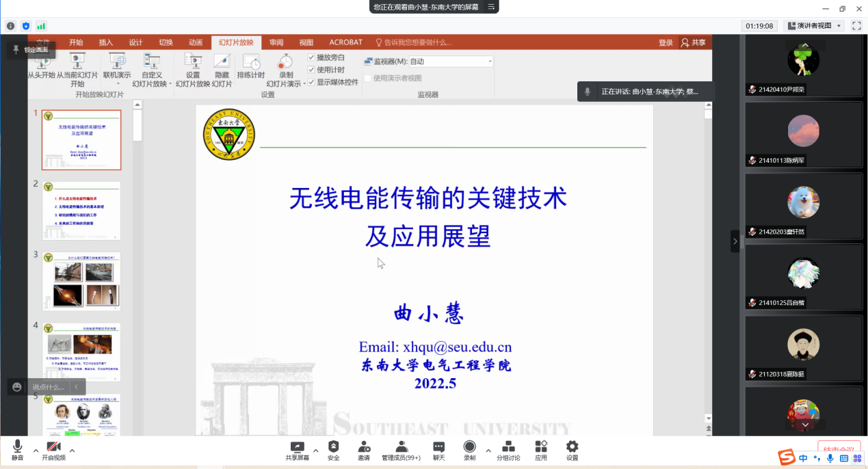Image resolution: width=868 pixels, height=469 pixels.
Task: Expand audio options arrow beside 静音
Action: point(36,451)
